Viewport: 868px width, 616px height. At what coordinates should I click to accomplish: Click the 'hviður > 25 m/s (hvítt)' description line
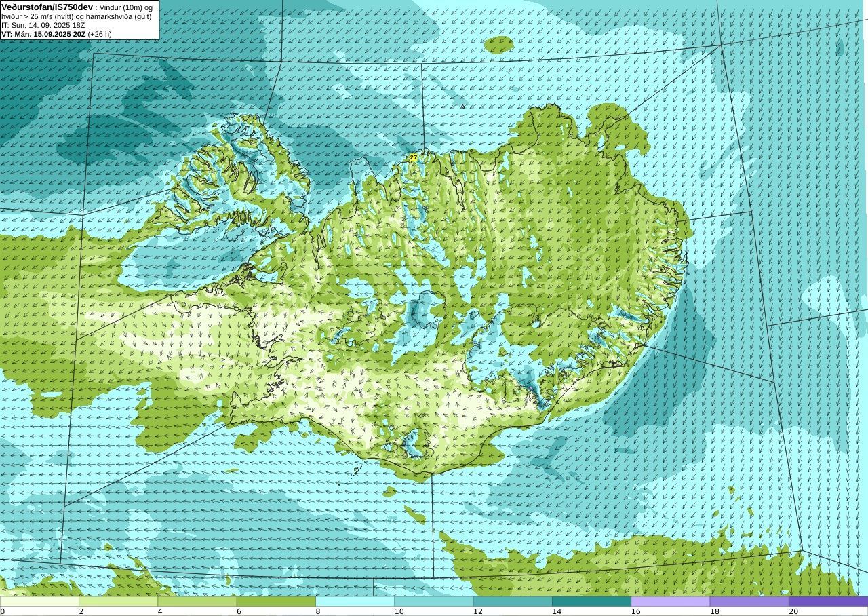(77, 16)
